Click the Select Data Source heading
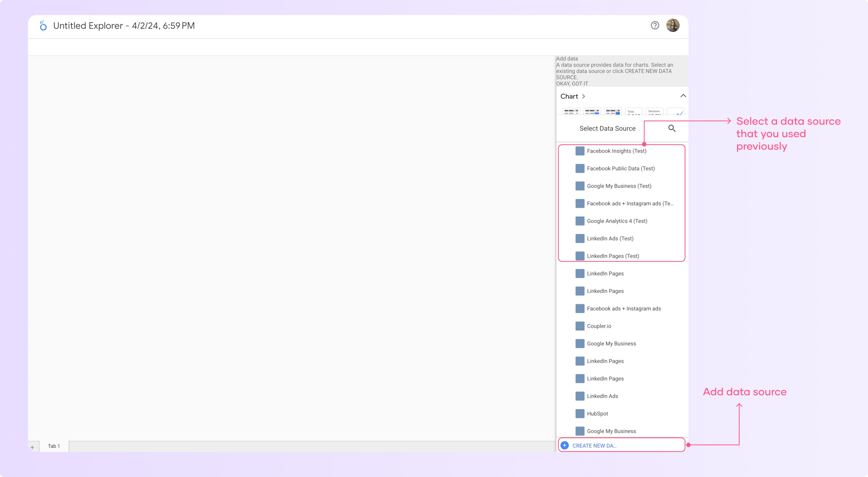The height and width of the screenshot is (477, 868). [x=607, y=128]
